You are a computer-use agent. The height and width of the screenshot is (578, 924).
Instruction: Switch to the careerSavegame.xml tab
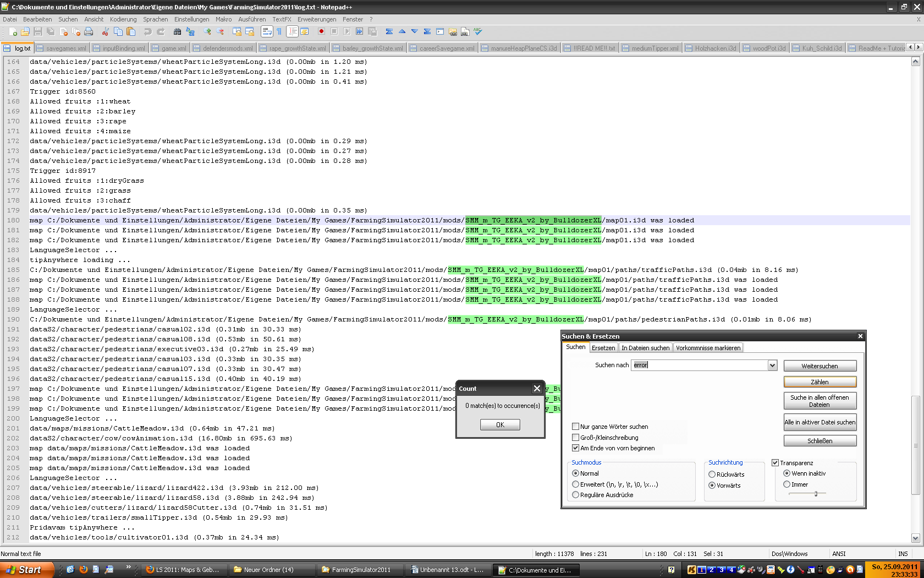point(442,48)
